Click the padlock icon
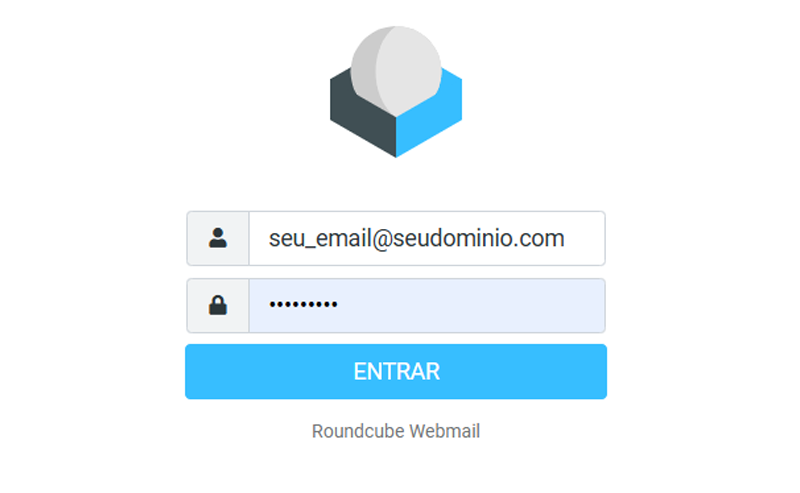The image size is (800, 493). pos(218,305)
